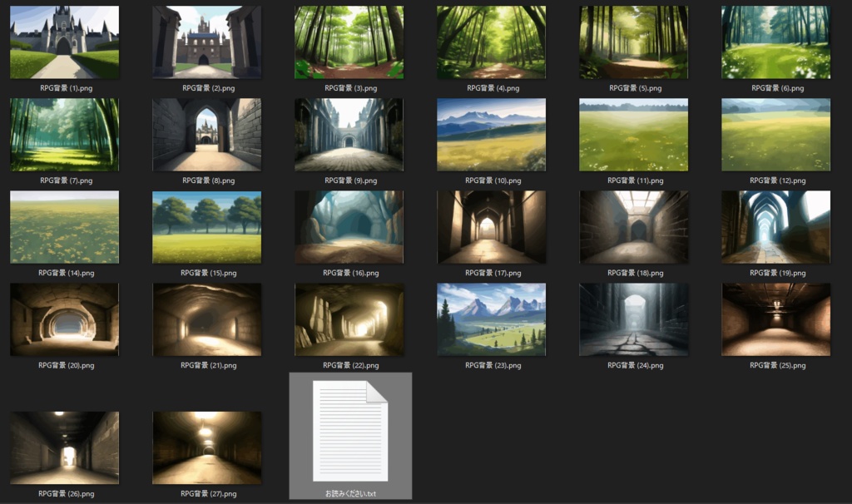Click the RPG背景 (11).png grassland thumbnail
The width and height of the screenshot is (852, 504).
[x=633, y=135]
